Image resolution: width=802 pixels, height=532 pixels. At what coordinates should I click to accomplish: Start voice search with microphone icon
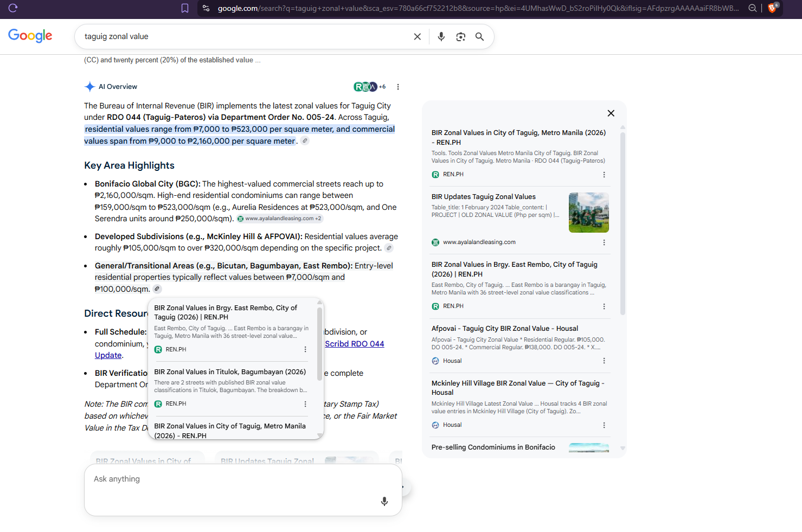click(441, 36)
